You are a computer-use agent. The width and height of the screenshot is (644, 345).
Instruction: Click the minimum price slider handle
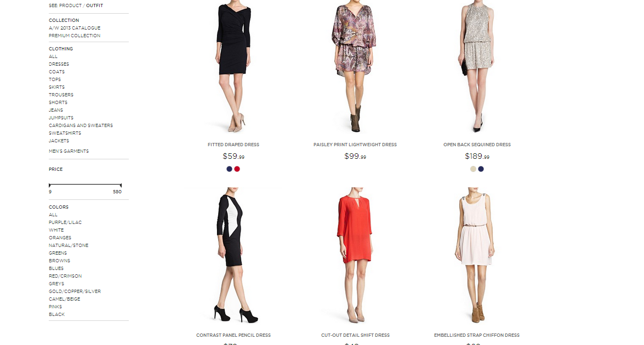50,186
